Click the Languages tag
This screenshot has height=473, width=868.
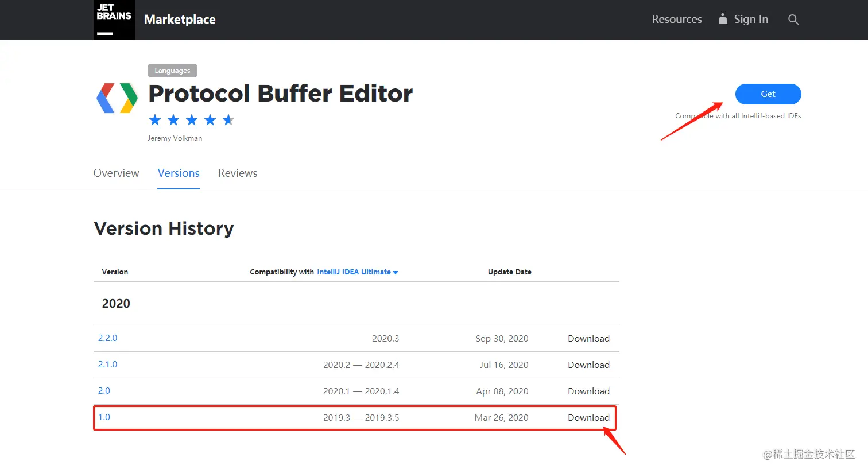[x=172, y=71]
